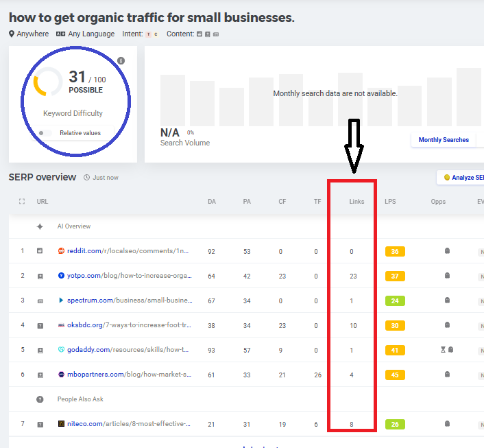
Task: Click the green LPS 26 badge for niteco.com
Action: click(395, 424)
